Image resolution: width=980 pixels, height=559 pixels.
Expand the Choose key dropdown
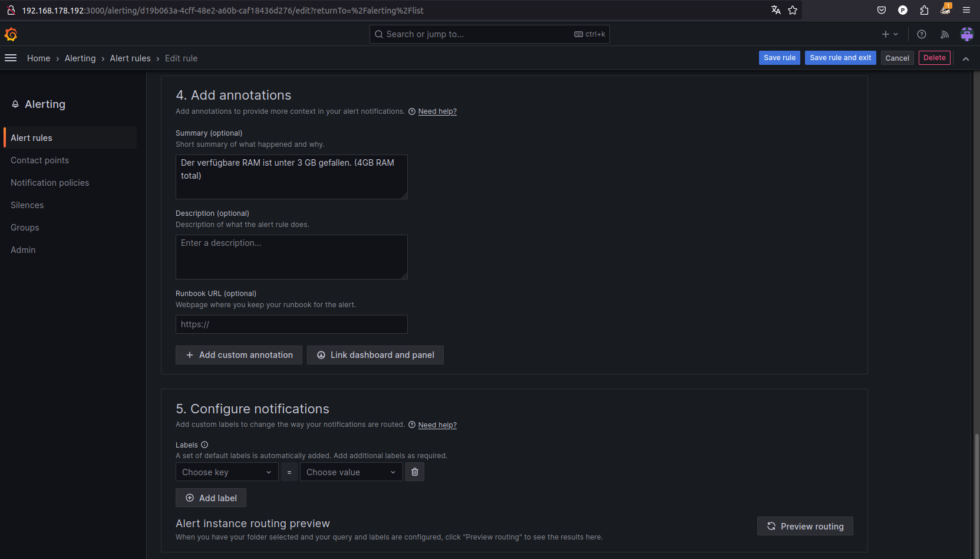pyautogui.click(x=227, y=472)
